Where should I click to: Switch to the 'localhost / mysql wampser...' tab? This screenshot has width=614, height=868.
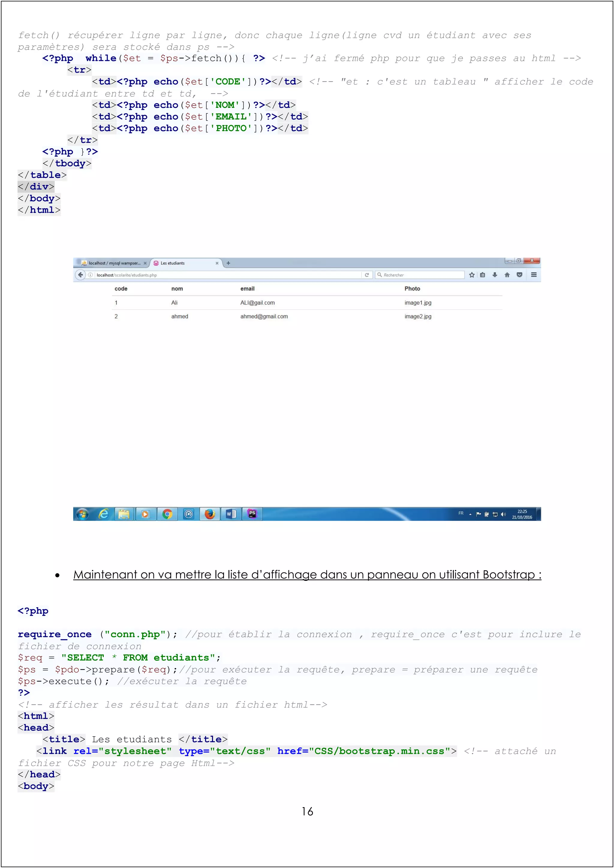[112, 263]
